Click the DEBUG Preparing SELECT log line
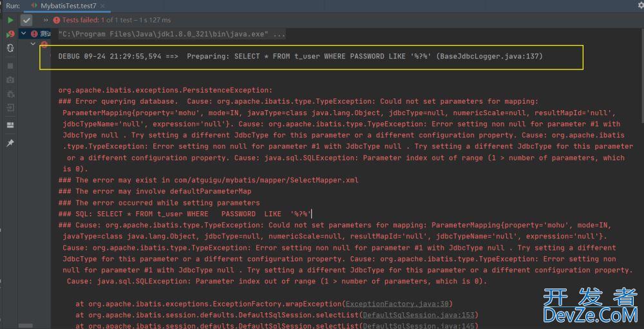 coord(300,56)
